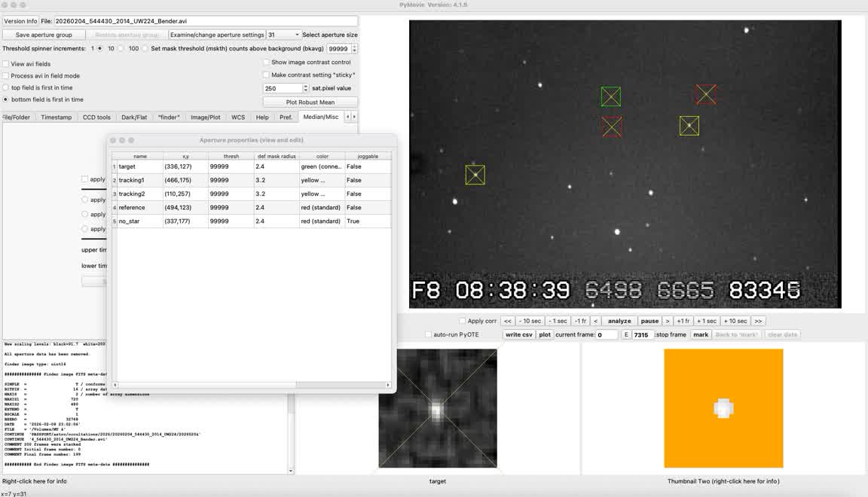
Task: Jump to first frame with << button
Action: point(508,321)
